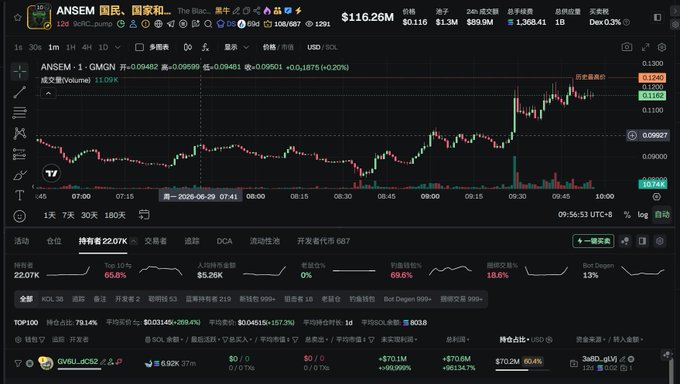Viewport: 680px width, 384px height.
Task: Sort by 未实现利润 column
Action: tap(399, 339)
